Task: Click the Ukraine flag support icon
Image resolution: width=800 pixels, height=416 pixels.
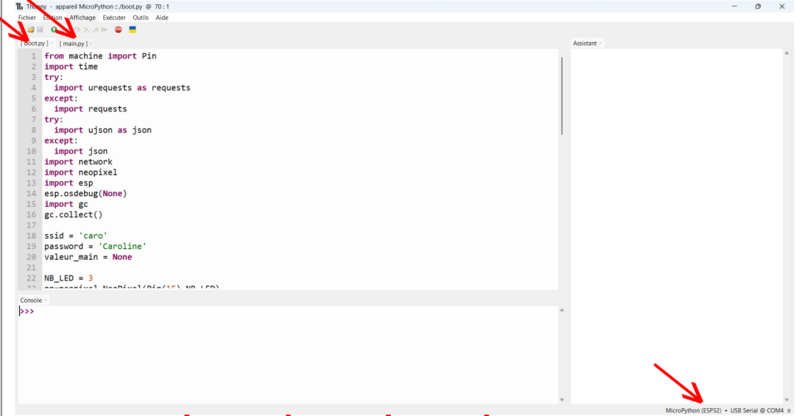Action: (132, 30)
